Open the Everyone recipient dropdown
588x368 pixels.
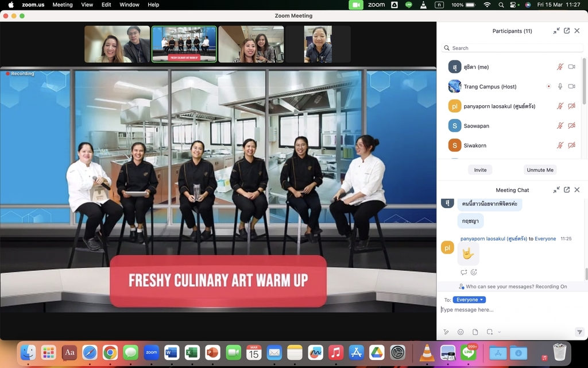point(469,300)
